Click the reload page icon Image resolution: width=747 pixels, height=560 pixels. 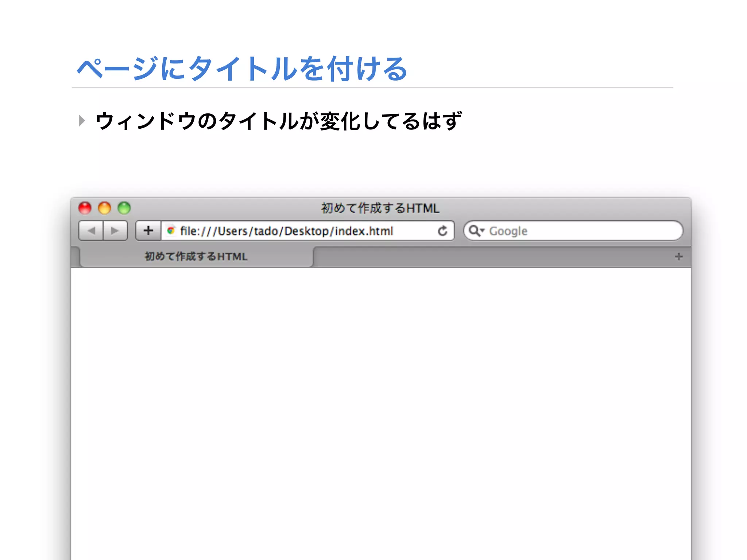442,231
